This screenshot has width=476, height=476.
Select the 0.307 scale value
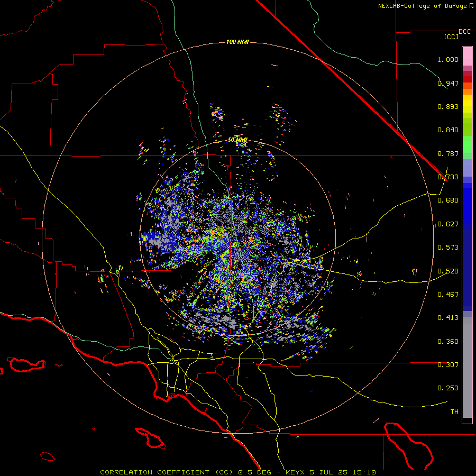448,365
